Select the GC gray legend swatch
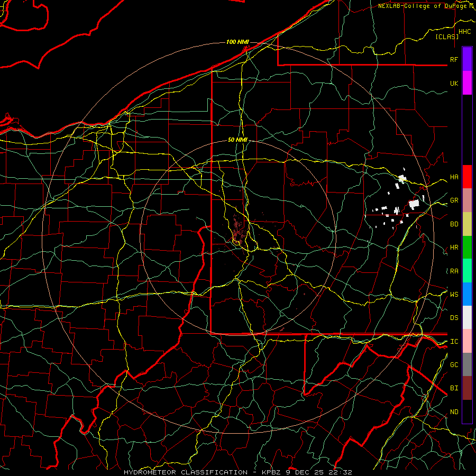 point(467,364)
